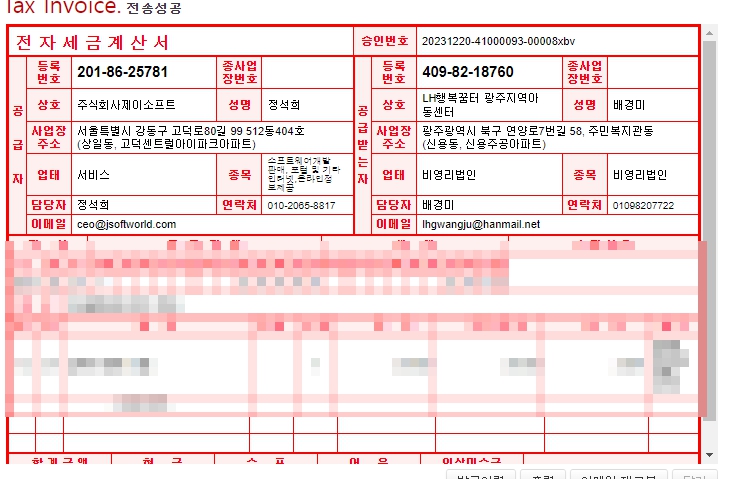Click recipient 사업장주소 label
The image size is (729, 479).
393,138
